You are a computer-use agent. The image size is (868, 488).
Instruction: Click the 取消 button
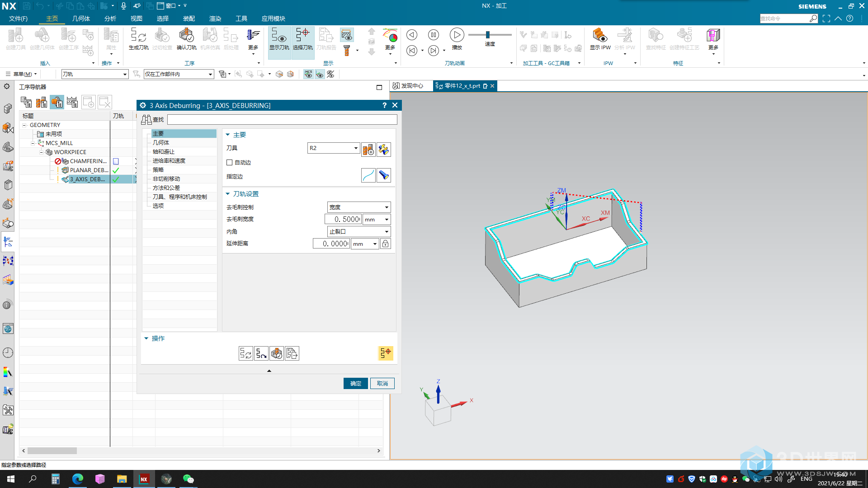[x=382, y=384]
